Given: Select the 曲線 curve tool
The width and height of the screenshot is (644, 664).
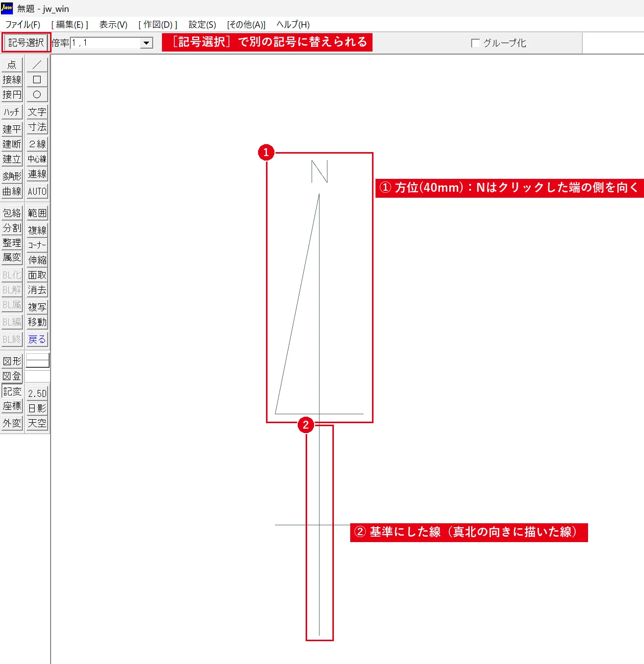Looking at the screenshot, I should [12, 191].
